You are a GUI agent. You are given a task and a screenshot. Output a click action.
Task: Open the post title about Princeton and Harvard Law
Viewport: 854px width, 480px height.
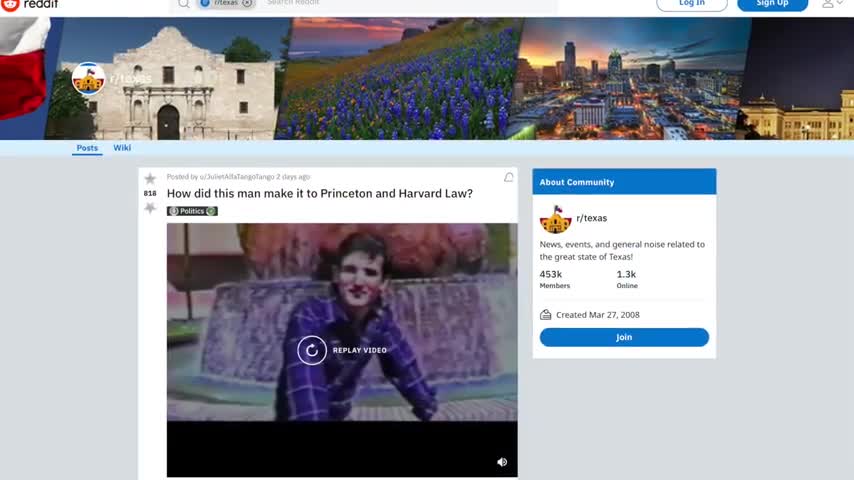[320, 193]
